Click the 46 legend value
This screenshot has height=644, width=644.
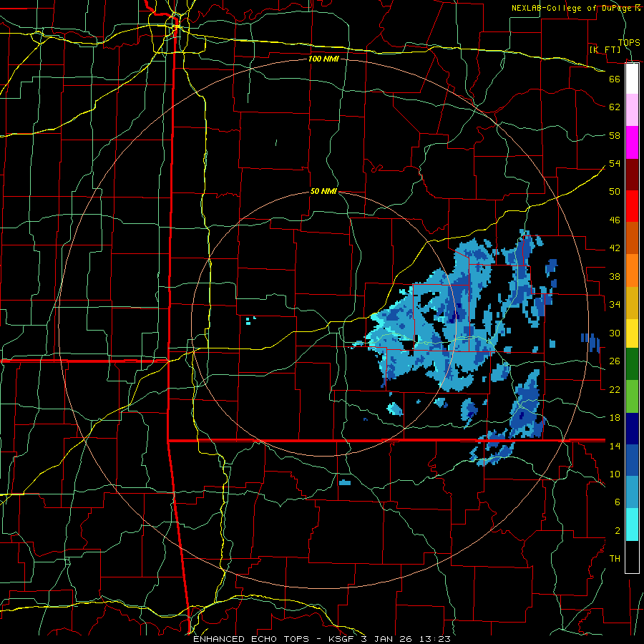(x=615, y=220)
